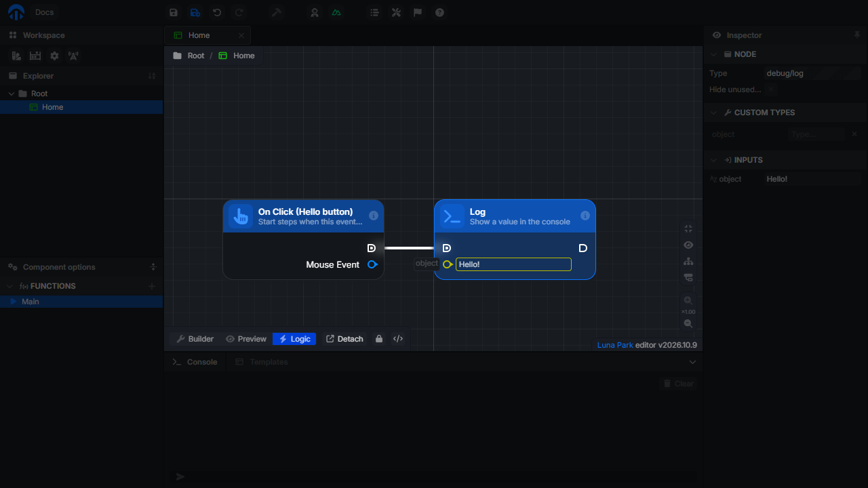868x488 pixels.
Task: Click the green Nuxt mountain icon
Action: point(336,12)
